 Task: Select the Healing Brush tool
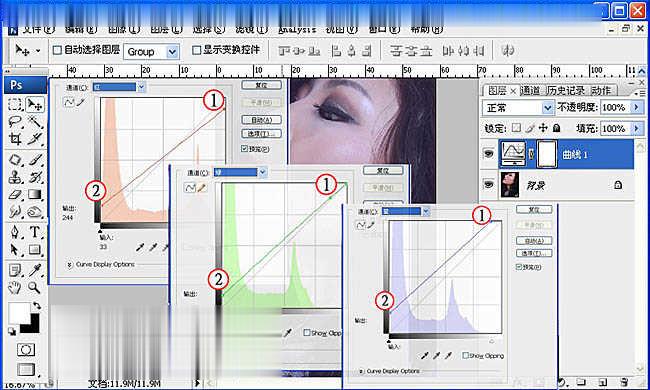15,160
